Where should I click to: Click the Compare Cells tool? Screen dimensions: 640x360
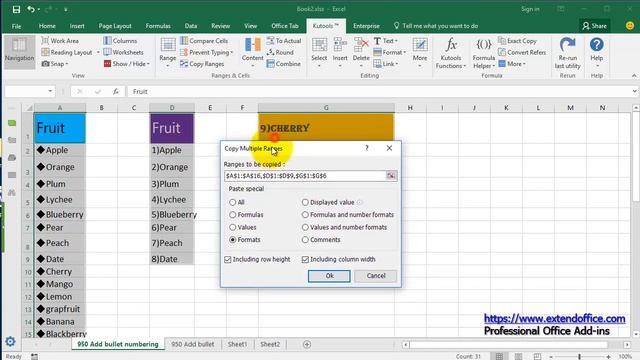(x=204, y=40)
